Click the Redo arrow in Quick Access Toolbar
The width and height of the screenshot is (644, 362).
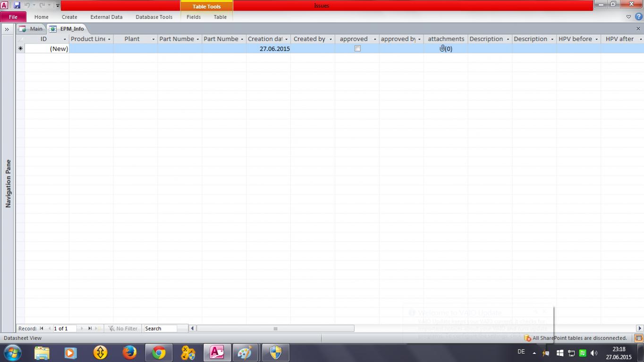pyautogui.click(x=42, y=5)
